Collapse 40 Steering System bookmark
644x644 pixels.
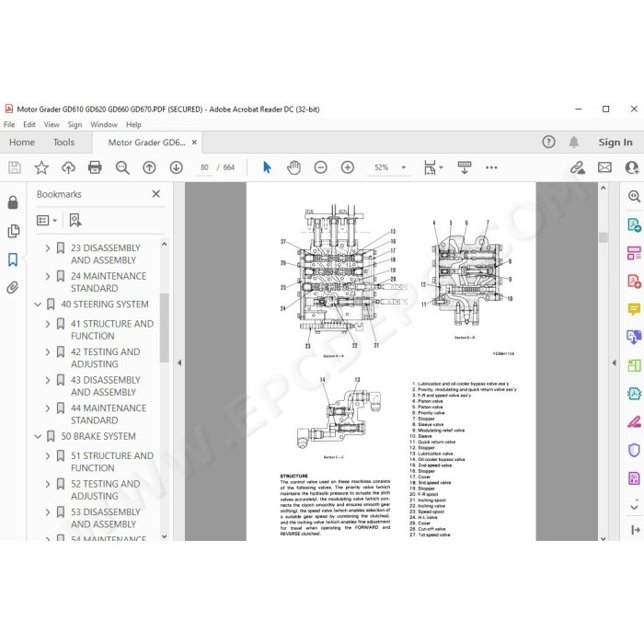(x=38, y=305)
